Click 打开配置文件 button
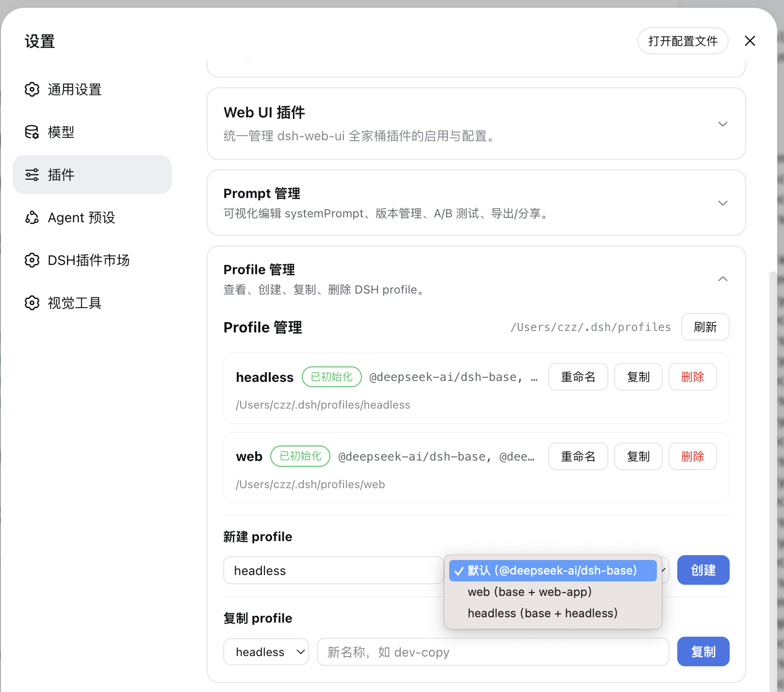This screenshot has height=692, width=784. [683, 41]
